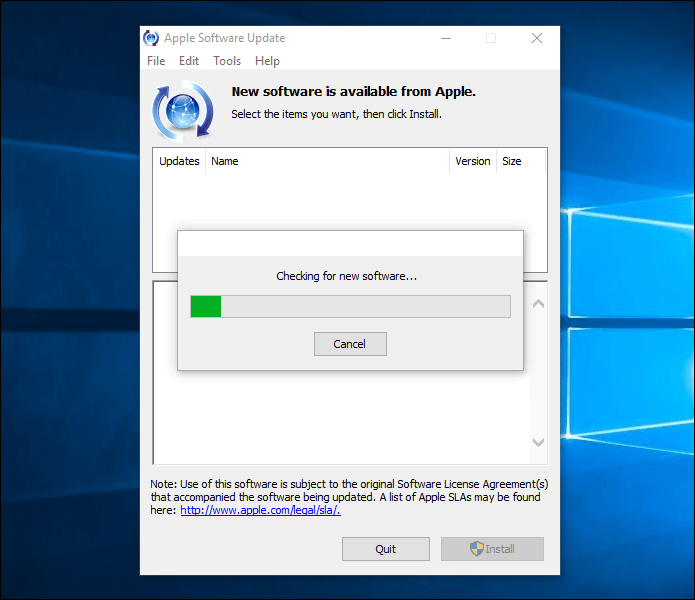Open the Help menu
Image resolution: width=695 pixels, height=600 pixels.
tap(267, 61)
